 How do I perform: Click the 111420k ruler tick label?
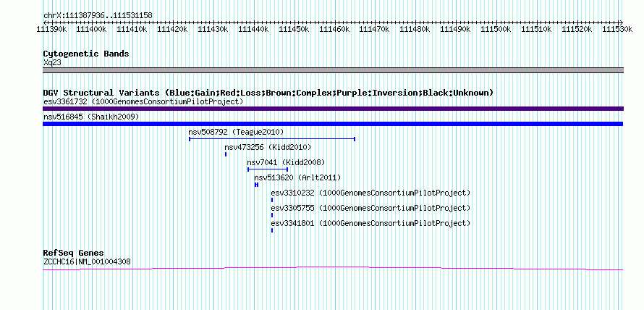pyautogui.click(x=172, y=29)
